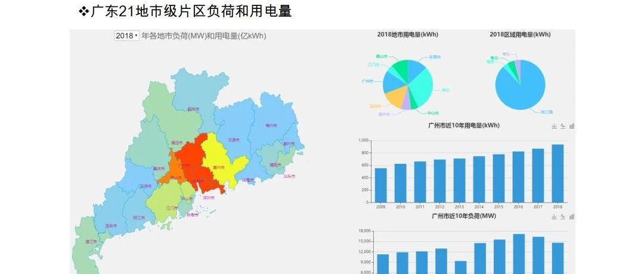Select 韶关市 region on the map
This screenshot has width=644, height=274.
pos(196,92)
